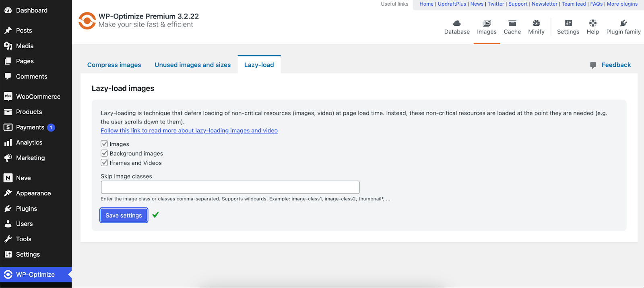The height and width of the screenshot is (288, 644).
Task: Open the More plugins link
Action: point(622,4)
